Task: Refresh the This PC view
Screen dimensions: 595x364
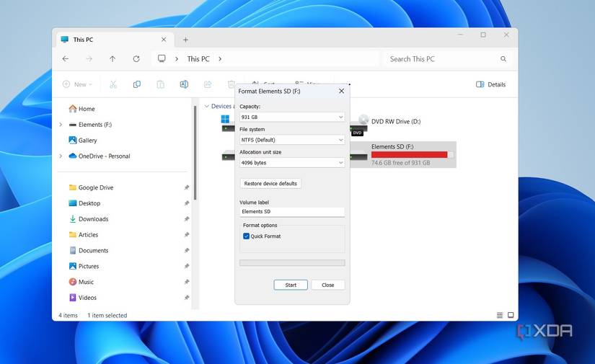Action: pos(136,59)
